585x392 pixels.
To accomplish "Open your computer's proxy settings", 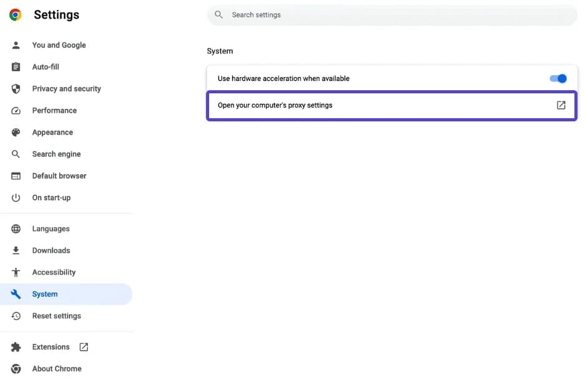I will 391,105.
